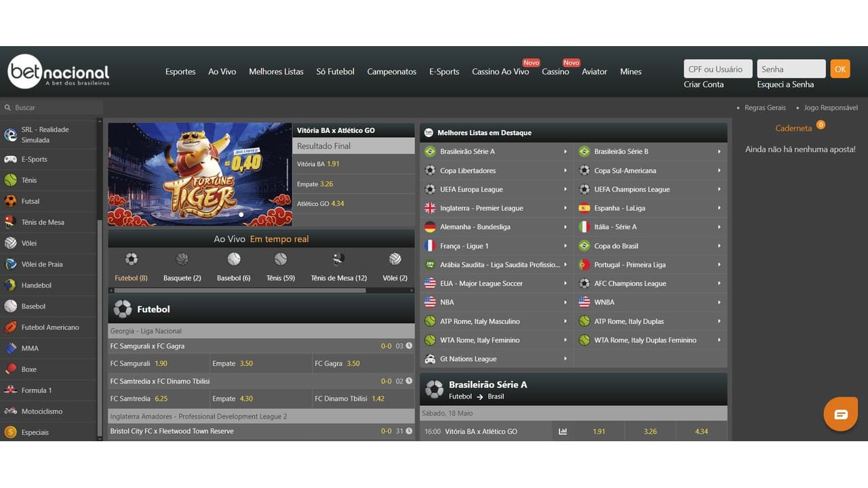Click the live chat bubble button

[x=841, y=414]
